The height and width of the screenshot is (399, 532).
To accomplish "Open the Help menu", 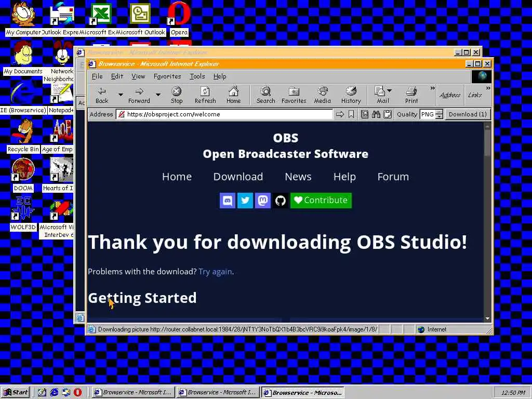I will 220,76.
